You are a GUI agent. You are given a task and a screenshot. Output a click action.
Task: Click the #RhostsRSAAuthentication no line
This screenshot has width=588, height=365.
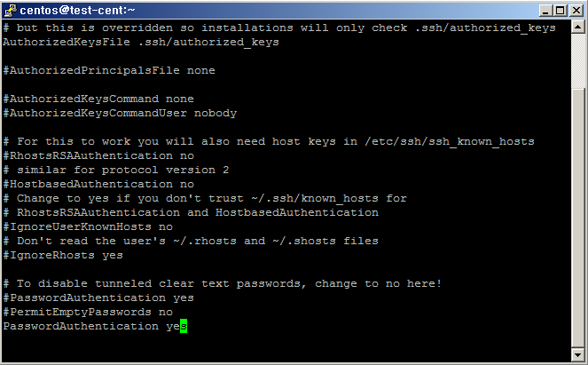(98, 155)
